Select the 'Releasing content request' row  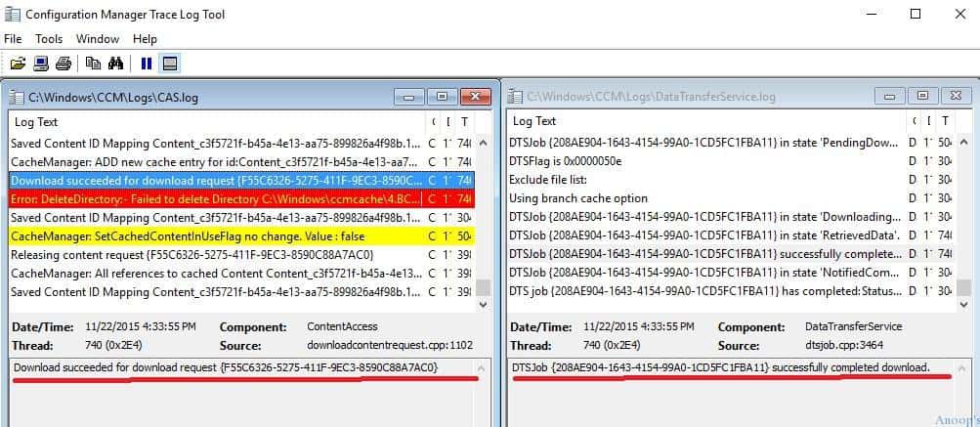click(x=241, y=255)
